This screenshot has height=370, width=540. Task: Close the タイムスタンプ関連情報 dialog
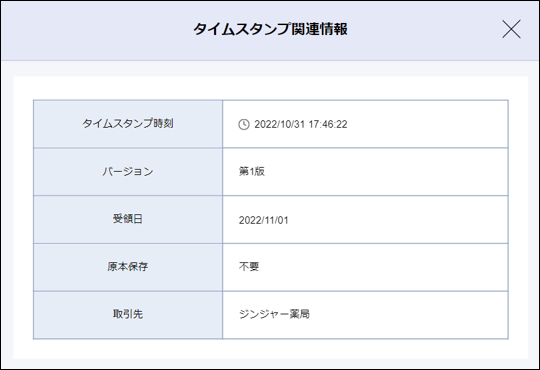(x=511, y=29)
